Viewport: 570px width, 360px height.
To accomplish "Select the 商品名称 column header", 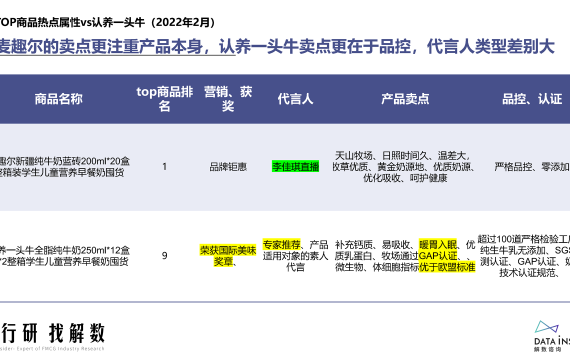I will tap(59, 99).
